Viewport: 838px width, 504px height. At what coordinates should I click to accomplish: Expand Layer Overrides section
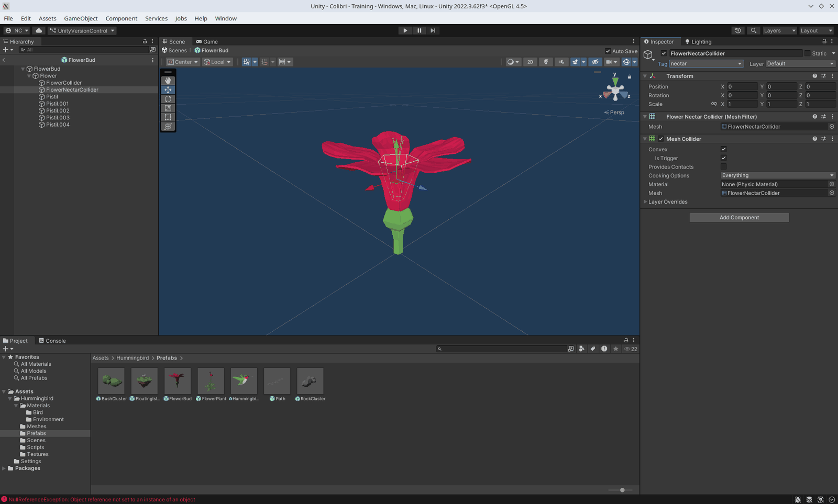coord(645,202)
